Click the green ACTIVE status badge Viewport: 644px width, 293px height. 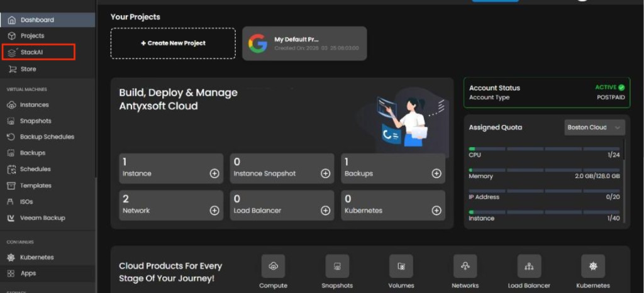click(610, 87)
